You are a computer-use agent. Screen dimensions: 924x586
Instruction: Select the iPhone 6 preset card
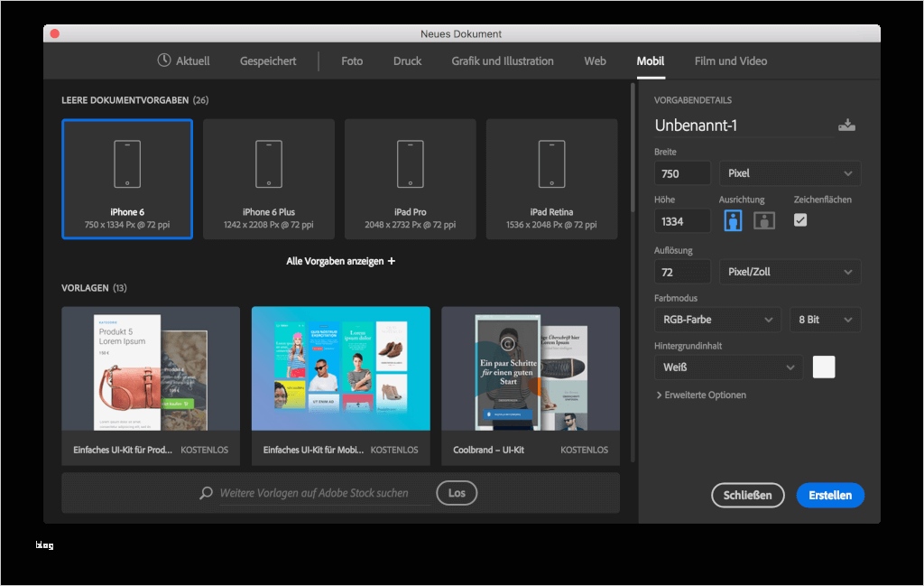tap(127, 179)
